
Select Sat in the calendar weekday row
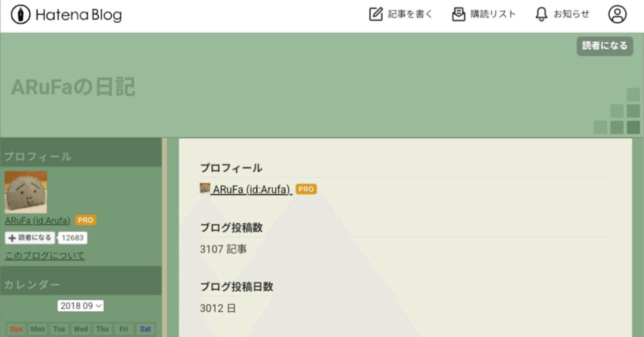click(145, 328)
